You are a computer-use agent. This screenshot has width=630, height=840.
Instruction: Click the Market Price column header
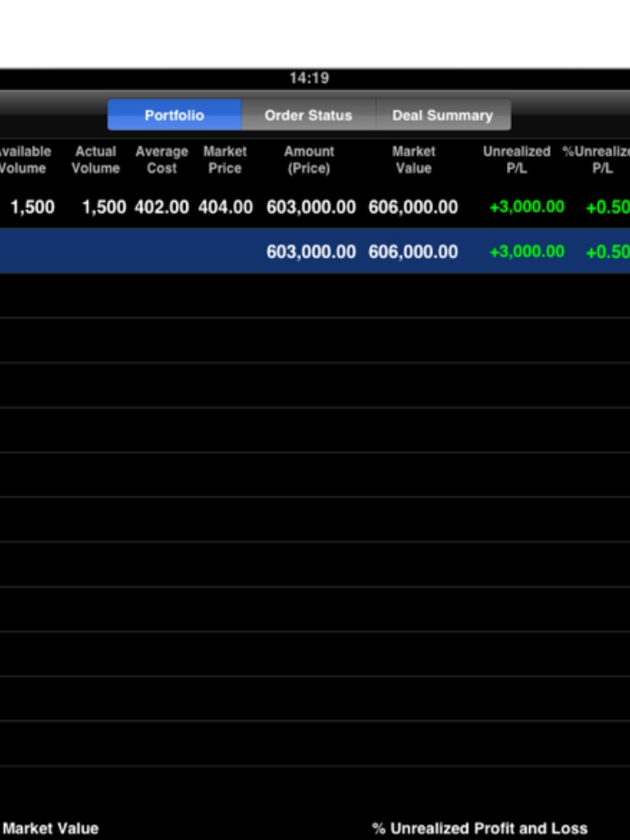[225, 160]
